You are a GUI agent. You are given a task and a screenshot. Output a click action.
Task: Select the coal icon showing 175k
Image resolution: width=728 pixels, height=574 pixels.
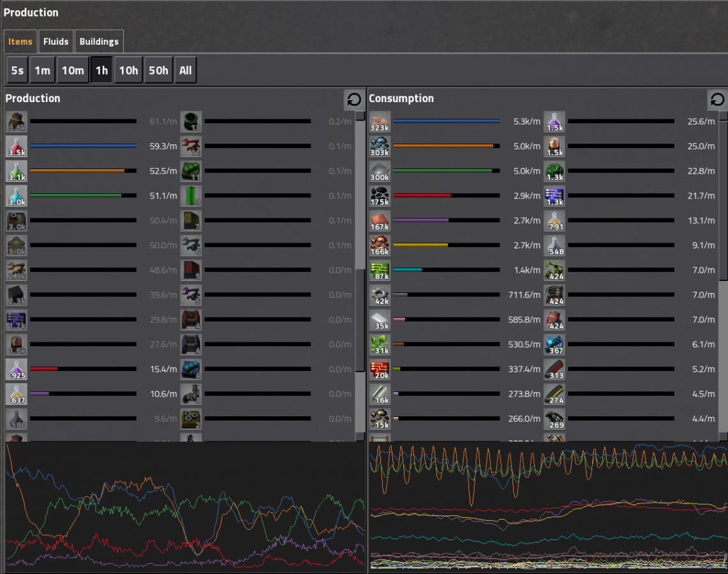click(x=380, y=195)
